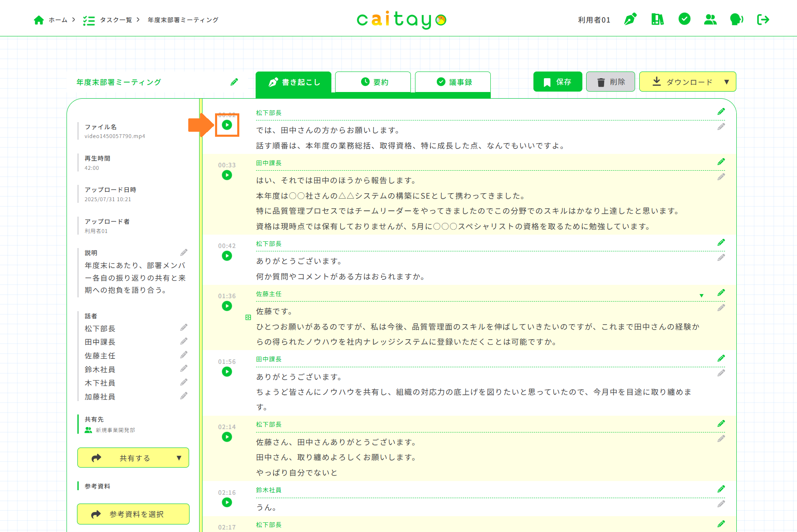Open the users group icon in header
This screenshot has height=532, width=797.
tap(710, 19)
